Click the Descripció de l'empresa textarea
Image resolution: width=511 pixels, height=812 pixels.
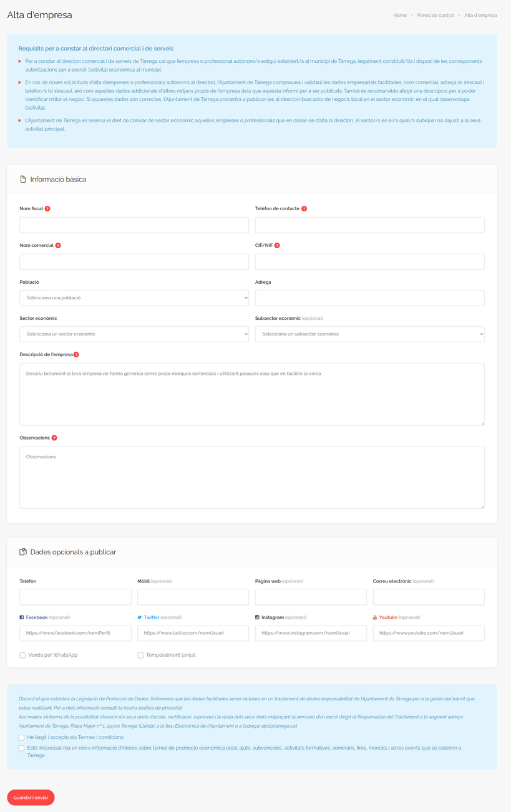252,394
